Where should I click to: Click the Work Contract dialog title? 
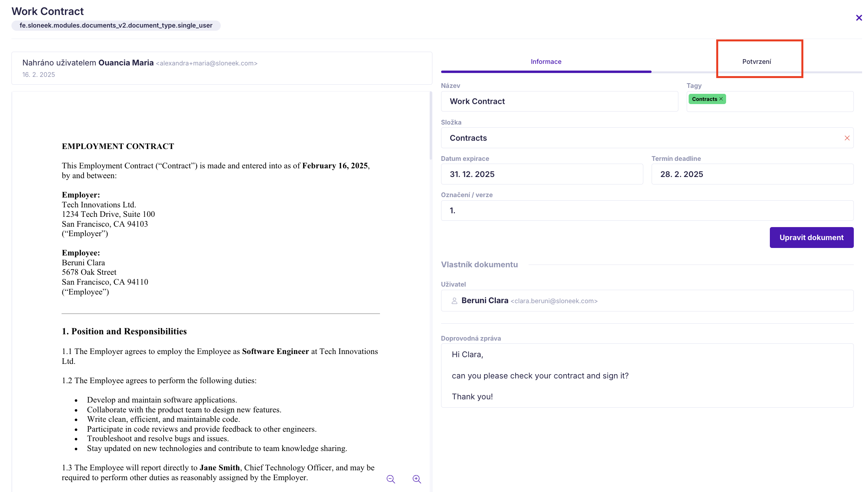tap(48, 11)
